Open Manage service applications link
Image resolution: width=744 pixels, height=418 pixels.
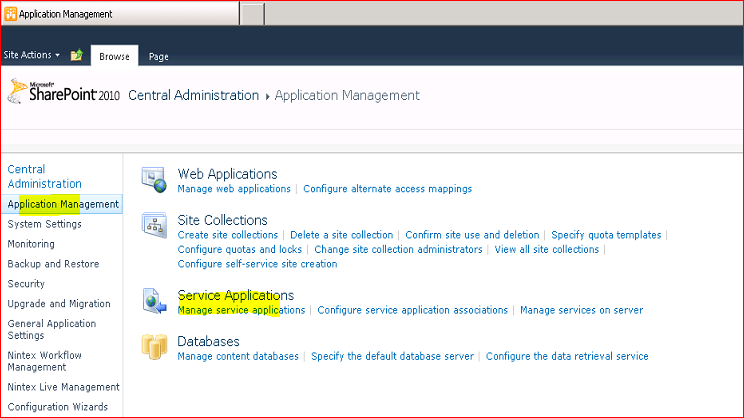coord(241,310)
